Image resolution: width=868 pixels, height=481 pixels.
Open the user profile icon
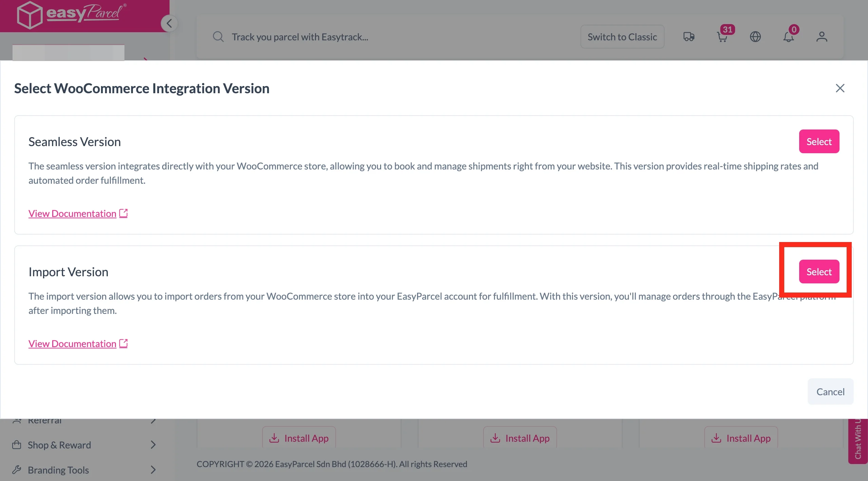pyautogui.click(x=822, y=37)
